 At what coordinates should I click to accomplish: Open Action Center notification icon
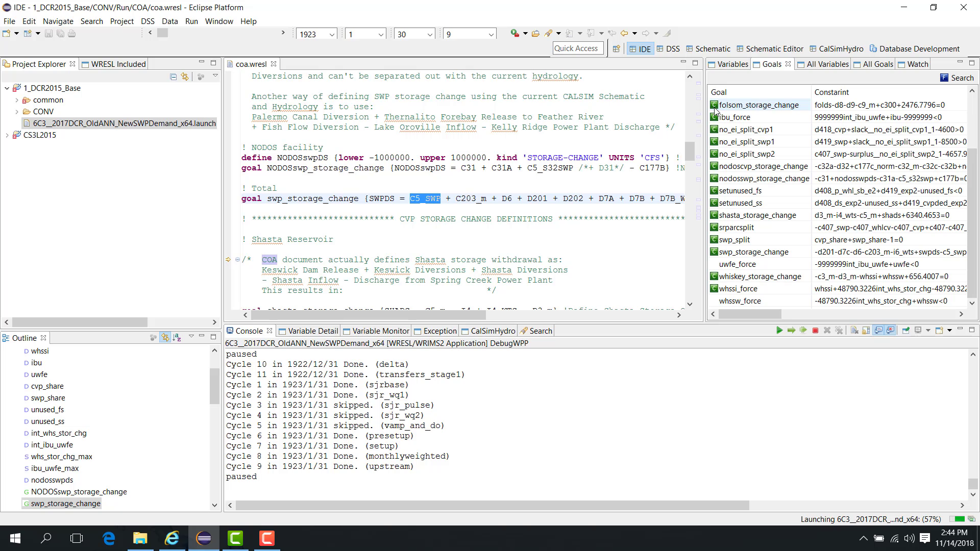click(x=925, y=538)
